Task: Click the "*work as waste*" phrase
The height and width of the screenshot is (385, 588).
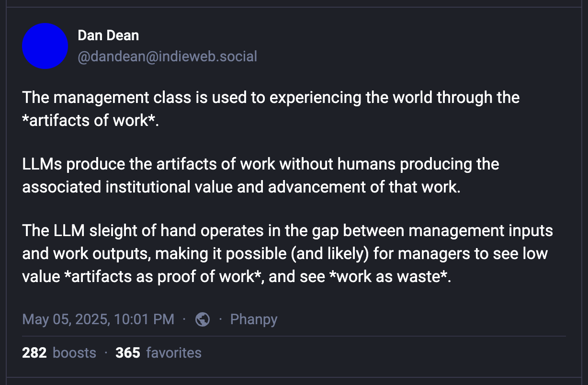Action: coord(390,277)
